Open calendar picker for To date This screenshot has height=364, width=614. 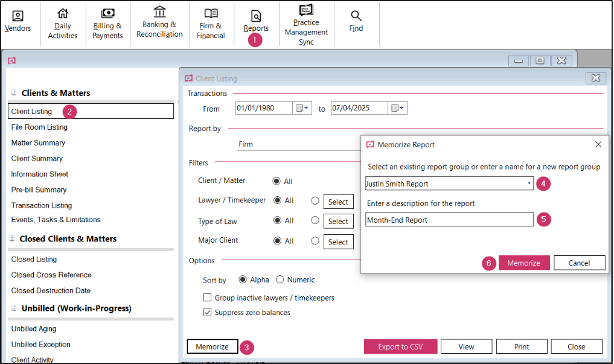(x=398, y=108)
